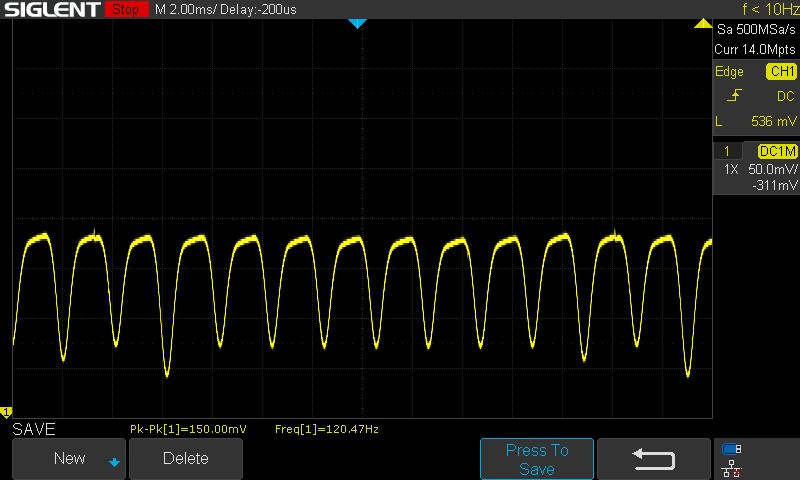Click the red Stop status indicator
Viewport: 800px width, 480px height.
coord(127,9)
